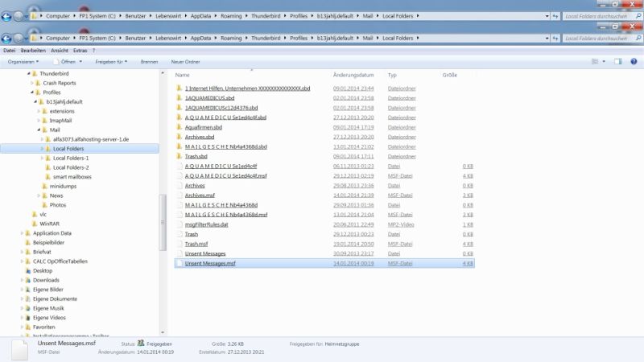The image size is (644, 362).
Task: Click Thunderbird in front address bar
Action: (266, 38)
